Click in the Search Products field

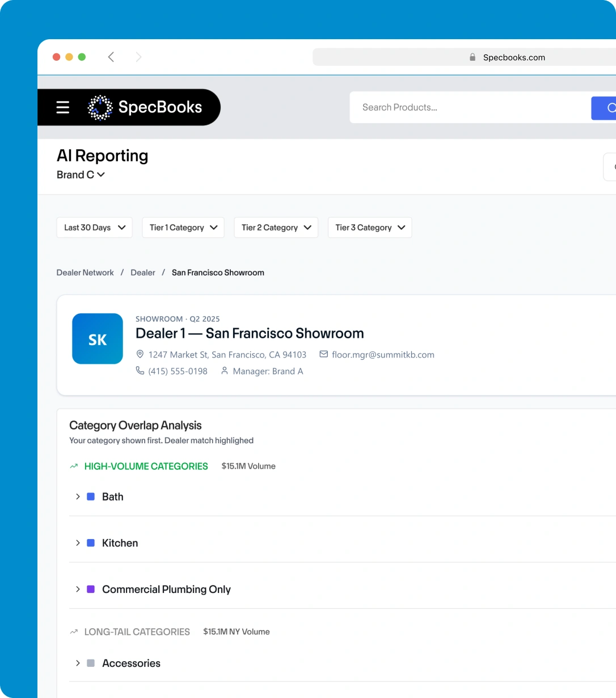470,107
